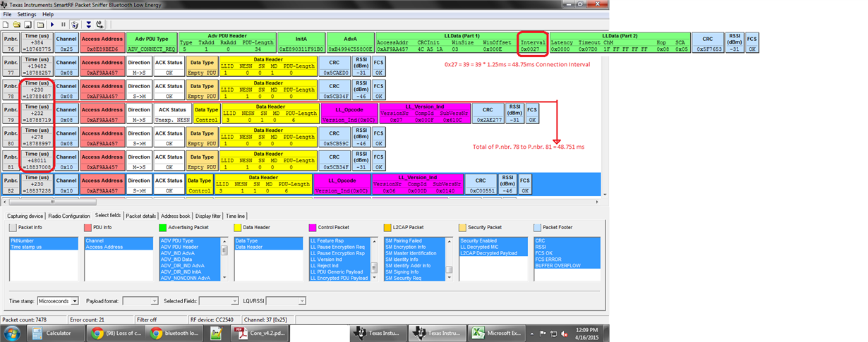The height and width of the screenshot is (342, 868).
Task: Open the File menu
Action: point(7,14)
